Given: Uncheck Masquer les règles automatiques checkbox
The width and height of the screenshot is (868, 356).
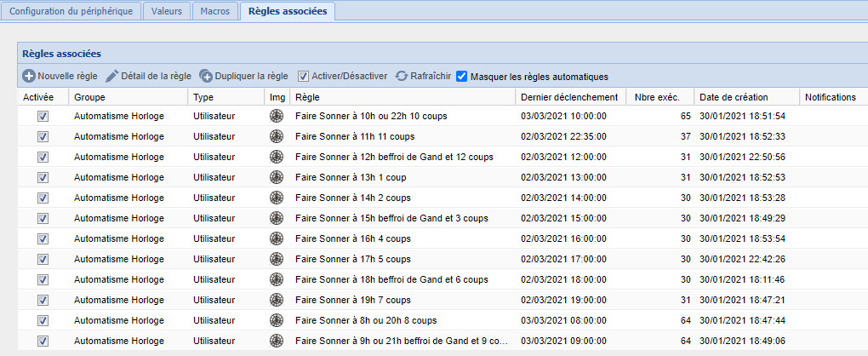Looking at the screenshot, I should [461, 76].
